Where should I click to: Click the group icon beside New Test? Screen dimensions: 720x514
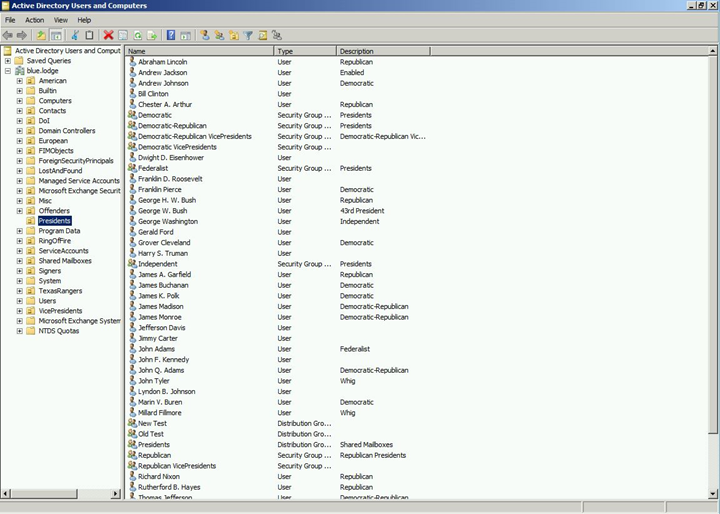[x=132, y=423]
